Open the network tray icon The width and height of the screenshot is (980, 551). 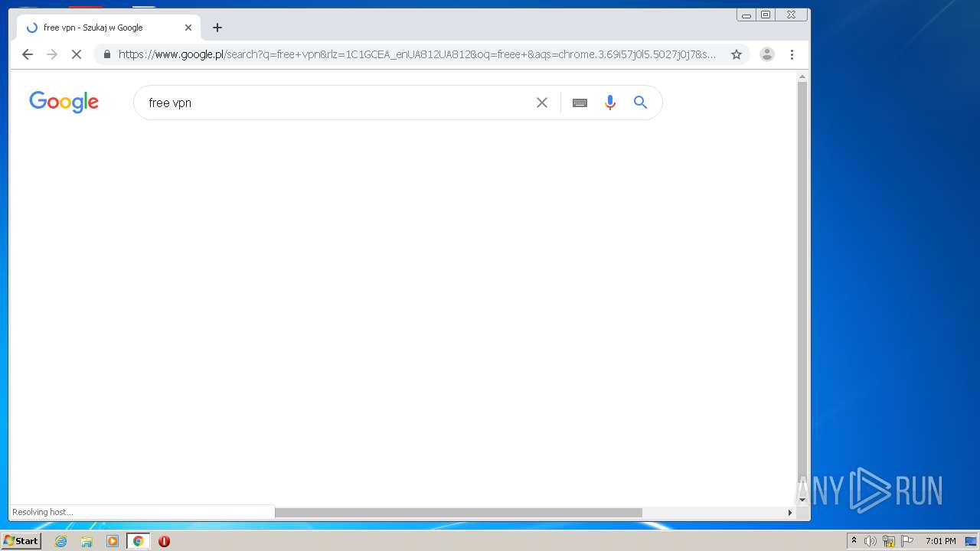pos(889,541)
